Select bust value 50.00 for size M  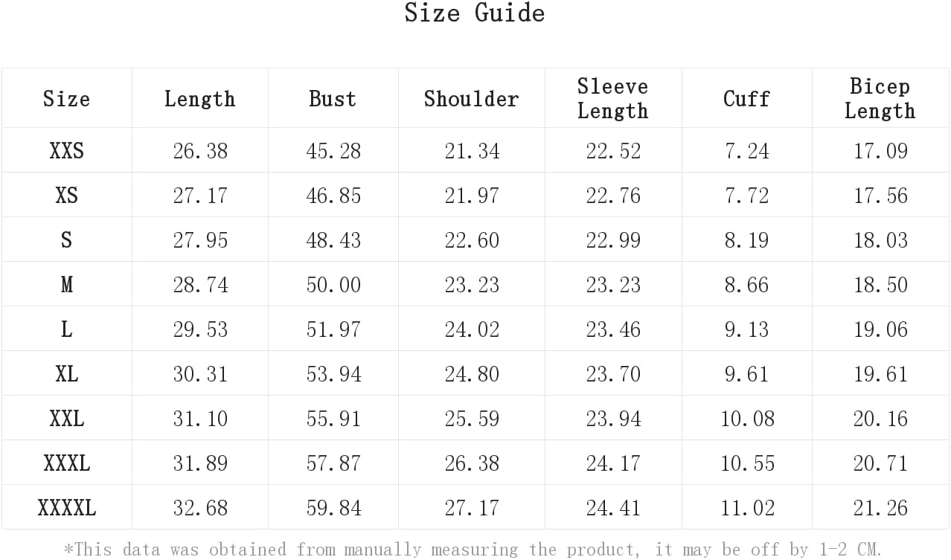(333, 285)
